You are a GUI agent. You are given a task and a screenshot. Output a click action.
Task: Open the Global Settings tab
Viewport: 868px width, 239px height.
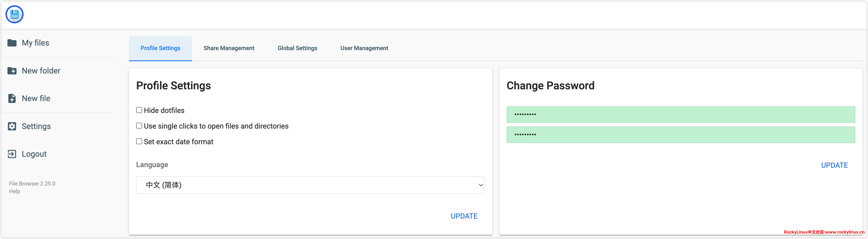point(297,48)
